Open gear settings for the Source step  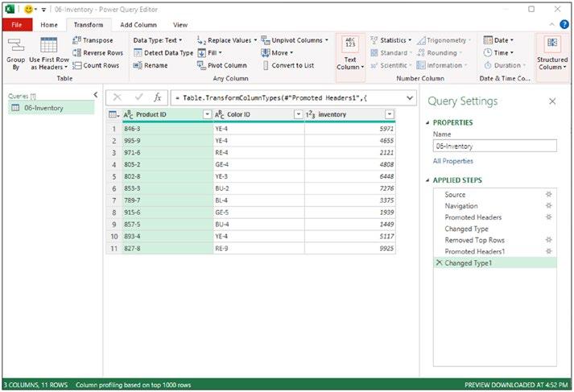tap(548, 195)
